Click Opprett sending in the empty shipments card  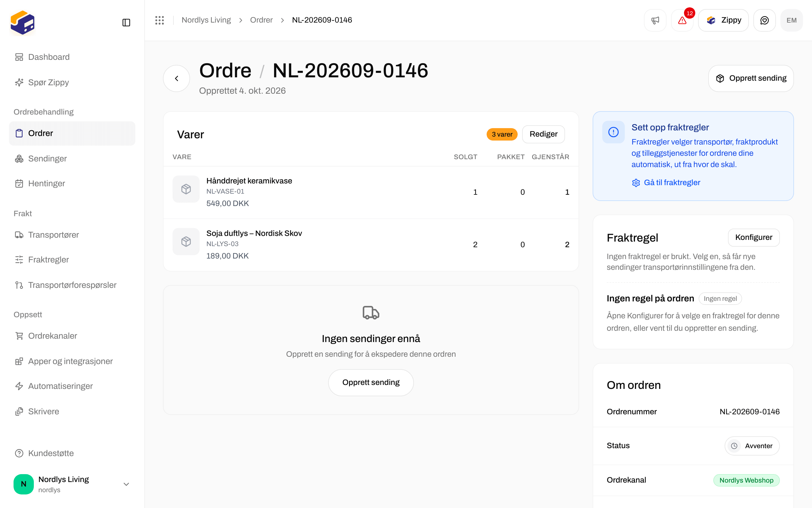371,382
